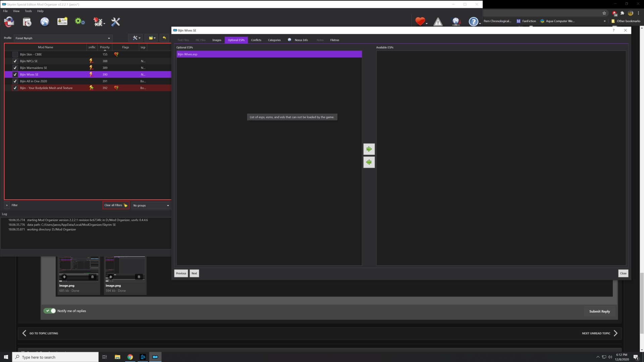
Task: Open the FanFiction bookmark
Action: pyautogui.click(x=526, y=21)
